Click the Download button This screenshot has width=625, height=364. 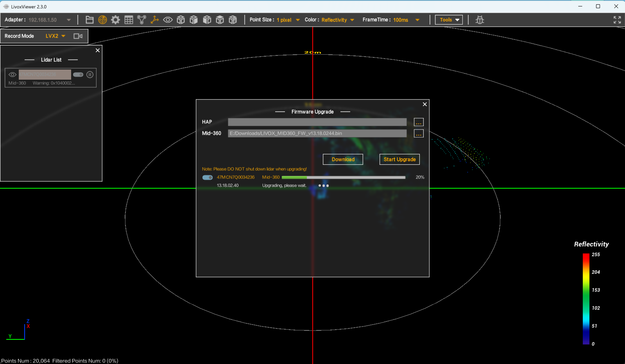343,159
